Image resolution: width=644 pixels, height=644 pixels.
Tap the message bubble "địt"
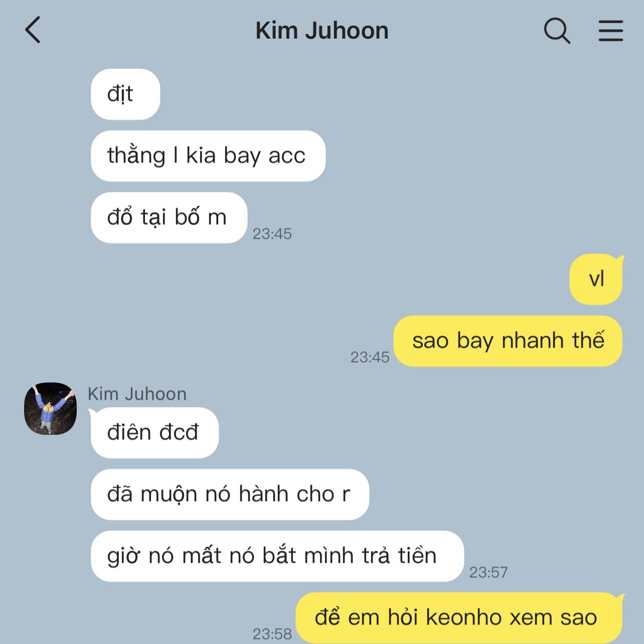125,94
